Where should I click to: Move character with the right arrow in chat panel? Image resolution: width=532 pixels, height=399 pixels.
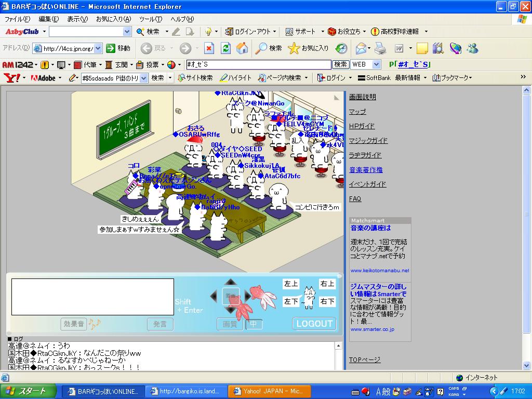pyautogui.click(x=248, y=296)
